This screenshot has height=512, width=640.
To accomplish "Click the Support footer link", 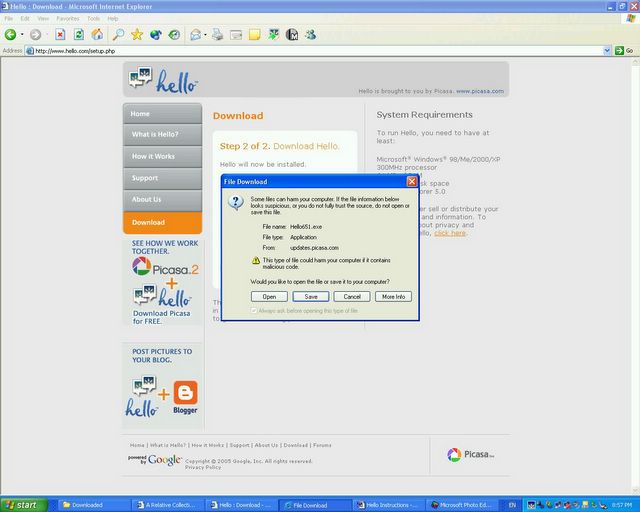I will (239, 445).
